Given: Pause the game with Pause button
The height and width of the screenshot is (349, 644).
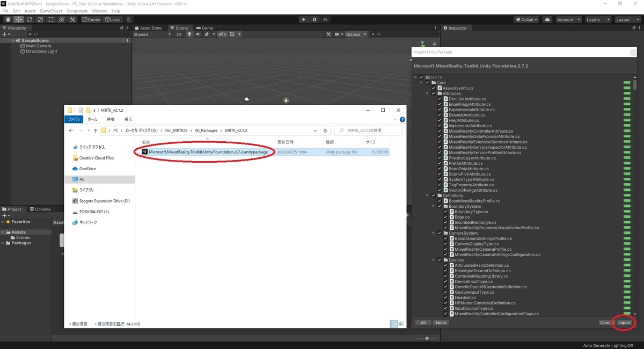Looking at the screenshot, I should point(314,19).
